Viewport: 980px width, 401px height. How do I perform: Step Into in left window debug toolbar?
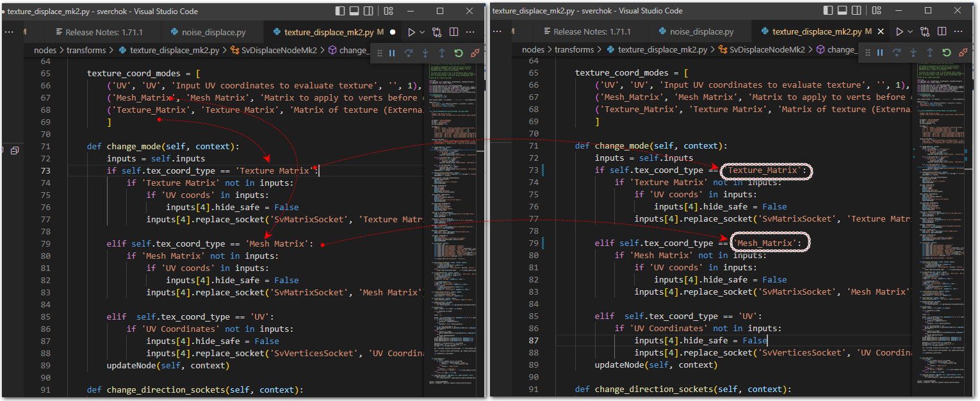click(425, 53)
